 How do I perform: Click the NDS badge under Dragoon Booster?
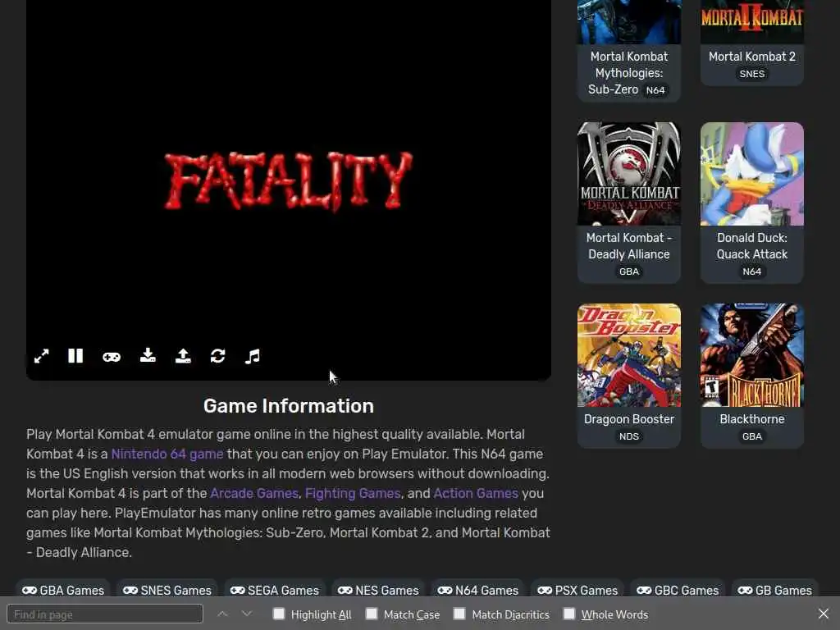(x=629, y=436)
